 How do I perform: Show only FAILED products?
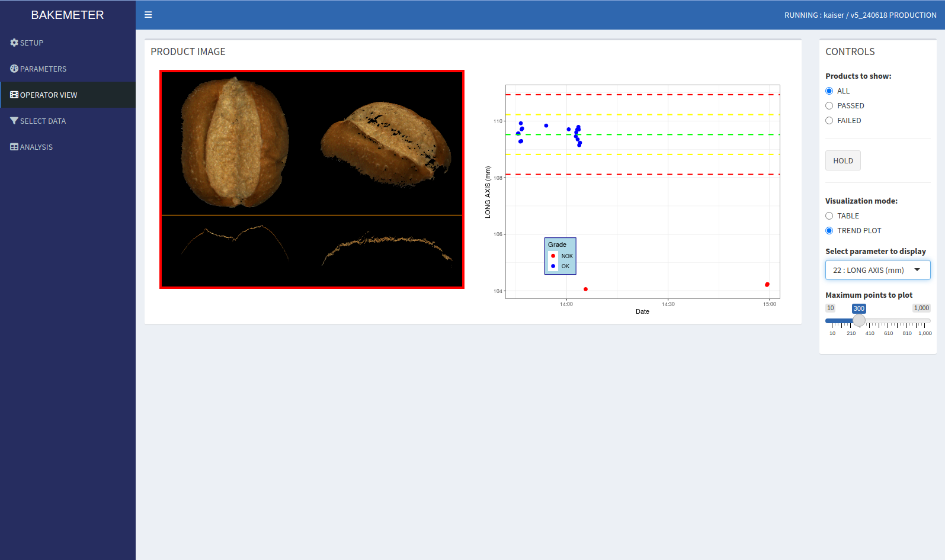829,121
